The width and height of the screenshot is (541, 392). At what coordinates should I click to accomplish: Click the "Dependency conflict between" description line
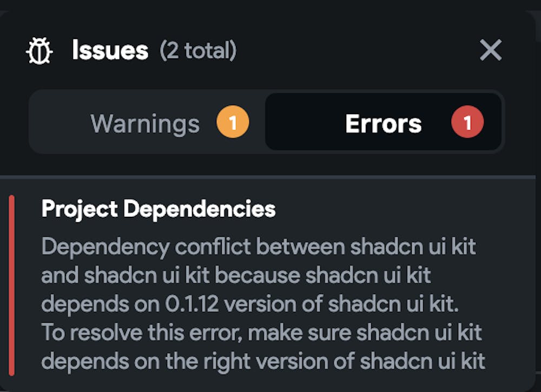point(193,247)
